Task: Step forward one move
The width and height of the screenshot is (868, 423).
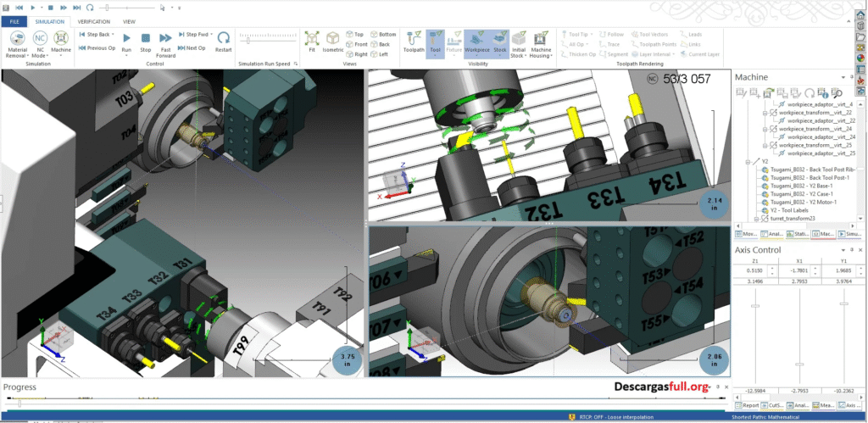Action: pyautogui.click(x=192, y=34)
